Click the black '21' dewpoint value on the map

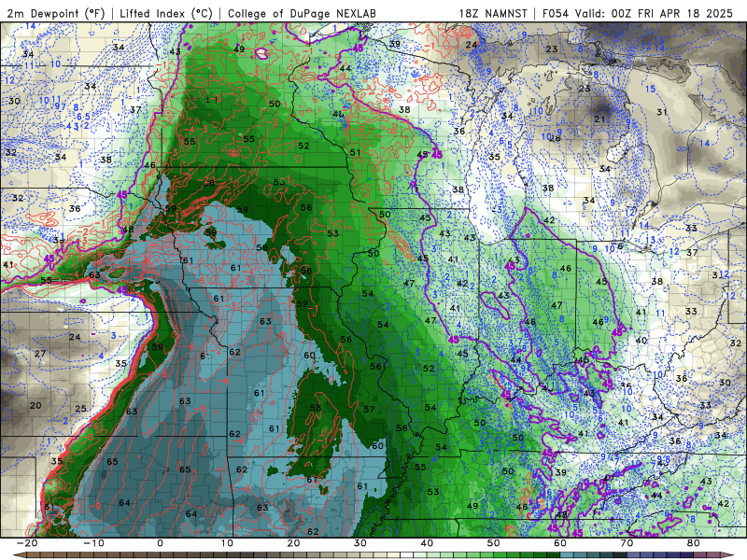[x=599, y=119]
